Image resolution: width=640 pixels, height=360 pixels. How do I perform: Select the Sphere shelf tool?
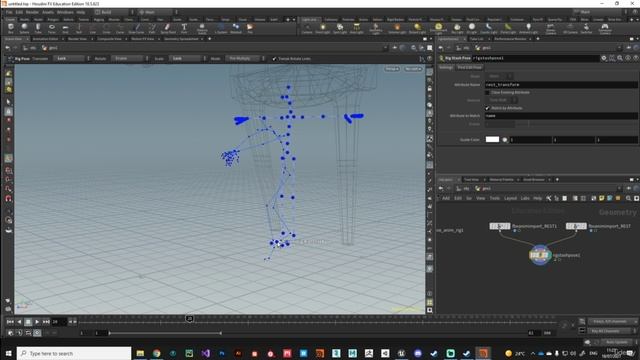point(24,28)
